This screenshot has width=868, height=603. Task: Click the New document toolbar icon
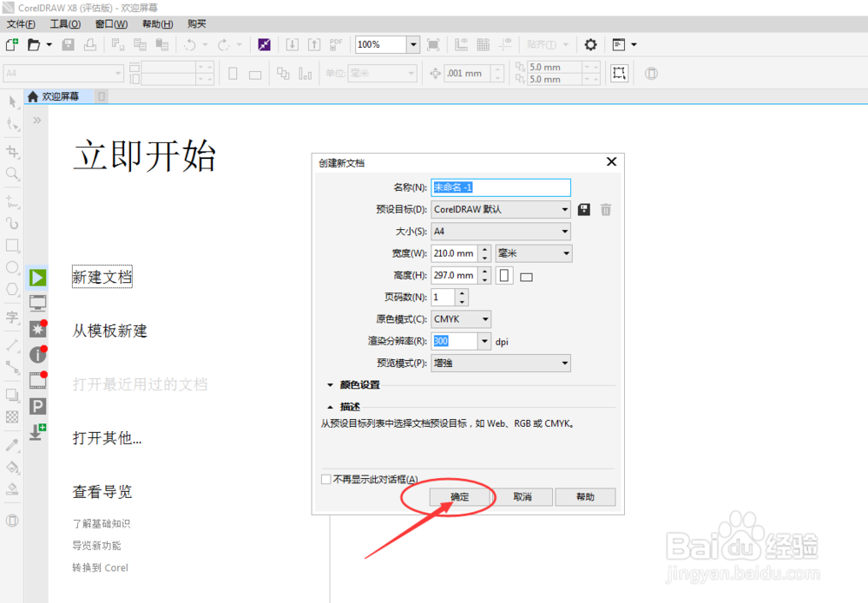[x=11, y=44]
